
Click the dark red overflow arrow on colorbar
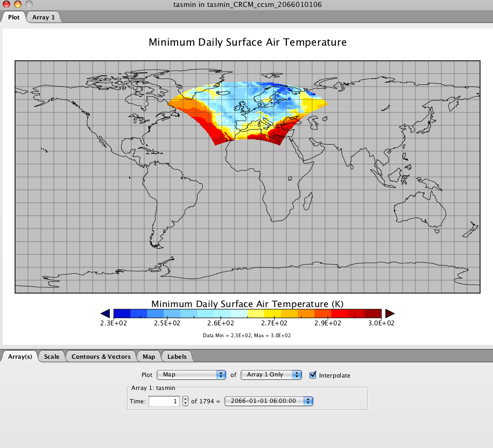click(x=390, y=314)
